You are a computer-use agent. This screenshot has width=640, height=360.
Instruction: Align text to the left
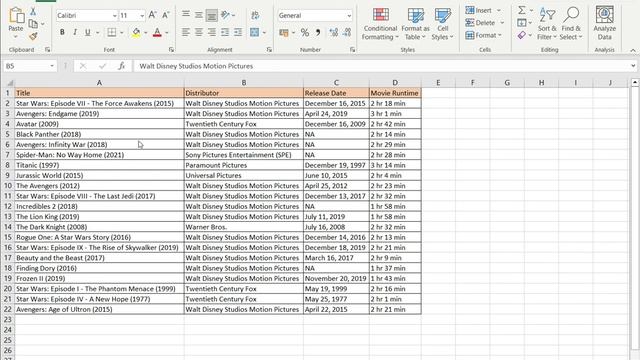(186, 32)
